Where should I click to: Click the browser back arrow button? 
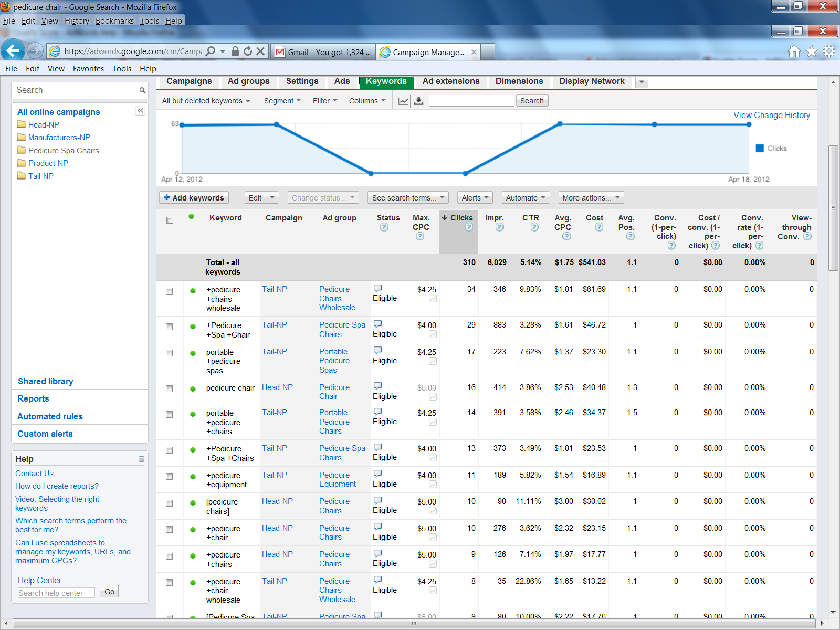(x=13, y=51)
